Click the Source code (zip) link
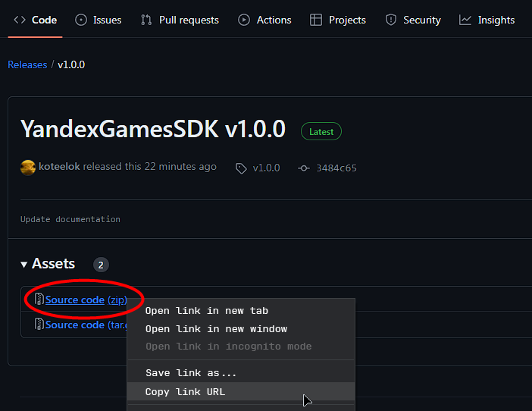532x411 pixels. (x=75, y=300)
